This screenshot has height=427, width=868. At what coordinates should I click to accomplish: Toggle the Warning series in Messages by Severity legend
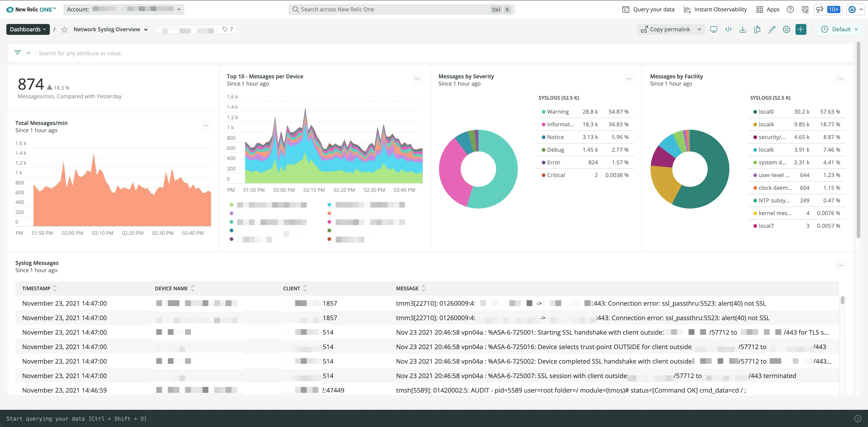558,111
